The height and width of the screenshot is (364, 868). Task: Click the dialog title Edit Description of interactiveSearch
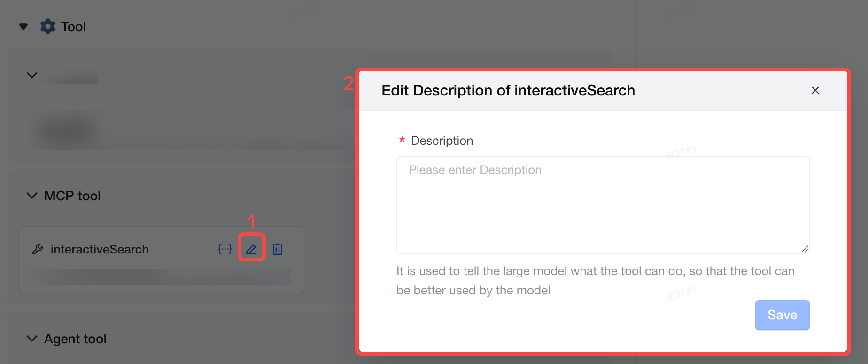(508, 90)
